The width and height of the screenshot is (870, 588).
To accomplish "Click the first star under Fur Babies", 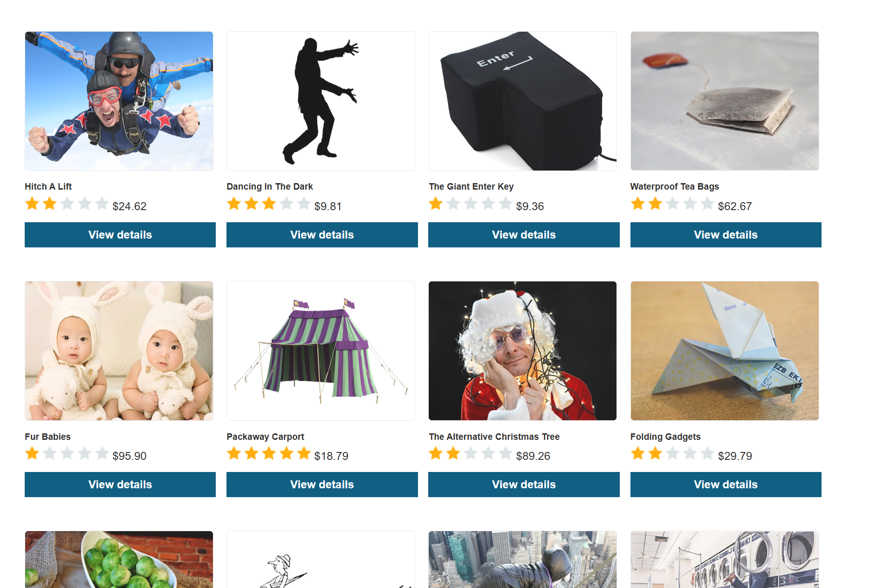I will (x=32, y=453).
